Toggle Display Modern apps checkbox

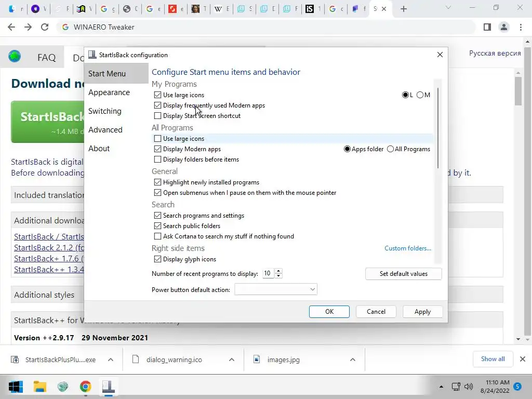157,149
